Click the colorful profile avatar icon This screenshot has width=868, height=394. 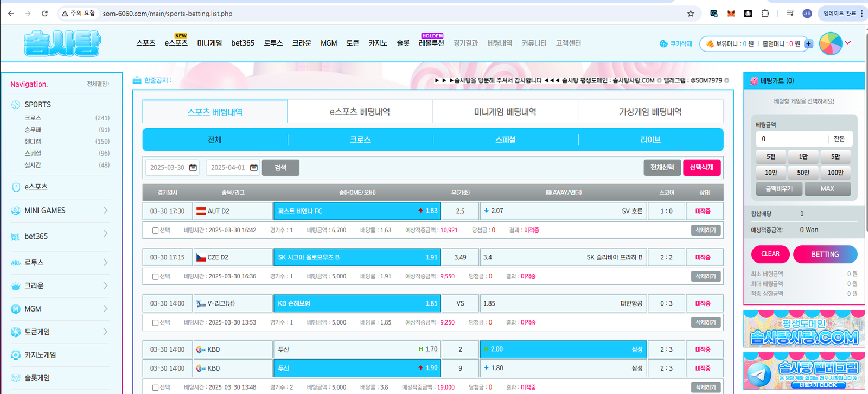(830, 43)
